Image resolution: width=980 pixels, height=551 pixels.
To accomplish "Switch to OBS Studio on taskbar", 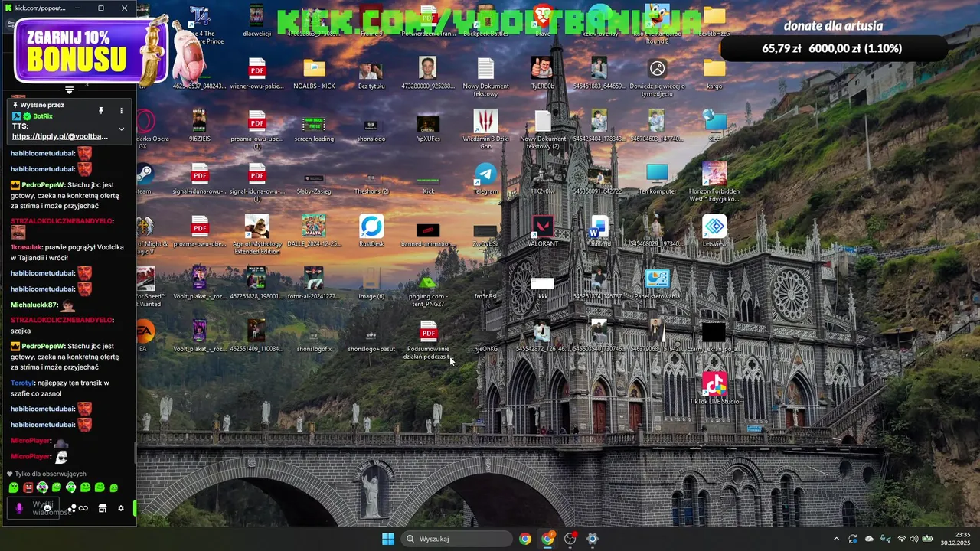I will 570,539.
